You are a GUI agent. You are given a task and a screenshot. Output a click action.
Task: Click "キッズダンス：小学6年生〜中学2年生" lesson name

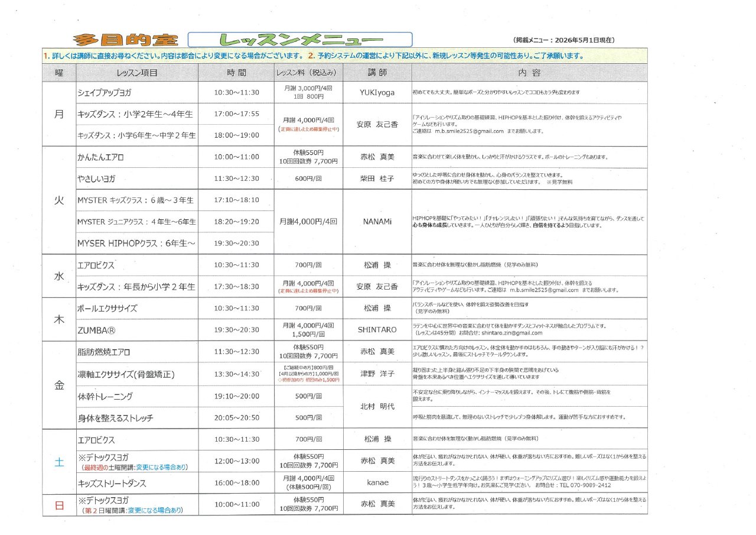click(136, 135)
